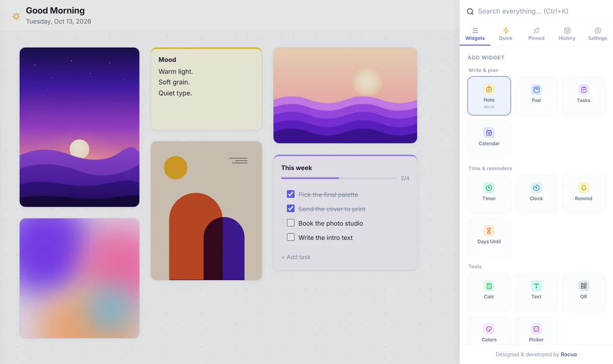Image resolution: width=613 pixels, height=364 pixels.
Task: Click 'Soft grain.' line in Mood note
Action: pyautogui.click(x=174, y=82)
